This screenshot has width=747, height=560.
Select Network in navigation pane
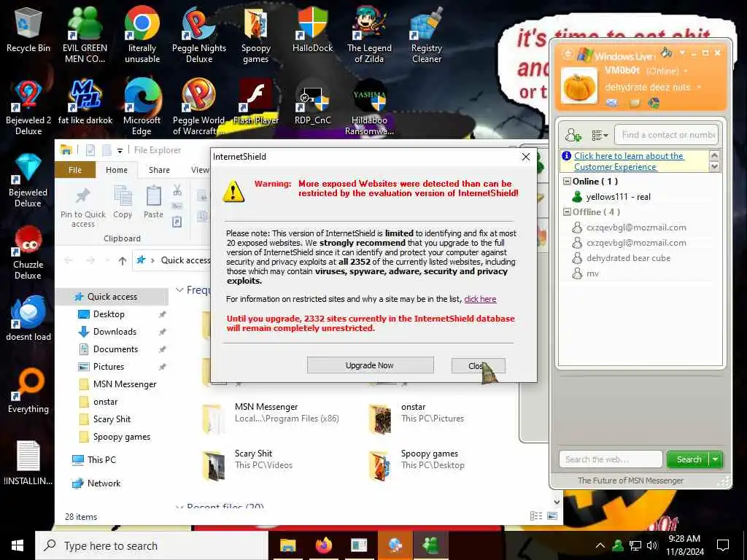(x=104, y=483)
